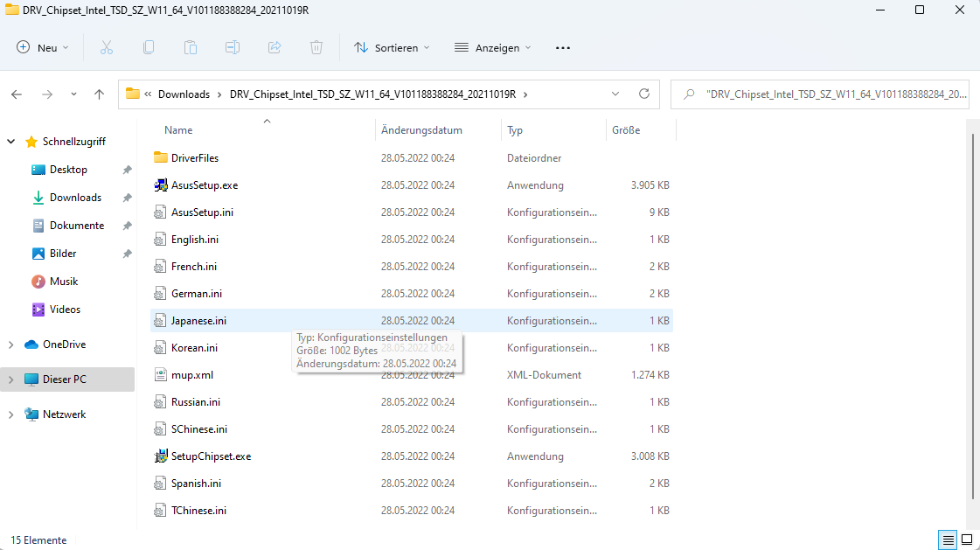Open the three-dots more options menu
Screen dimensions: 980x550
click(562, 47)
